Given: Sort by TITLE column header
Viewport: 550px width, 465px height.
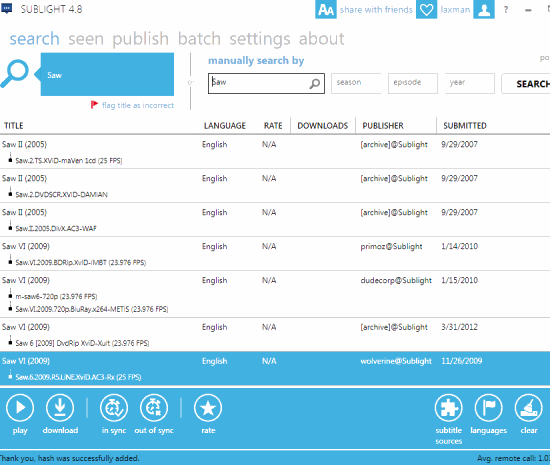Looking at the screenshot, I should [x=14, y=126].
